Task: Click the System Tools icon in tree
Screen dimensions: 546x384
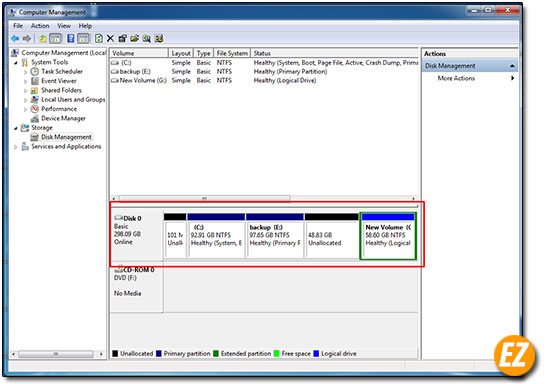Action: [25, 62]
